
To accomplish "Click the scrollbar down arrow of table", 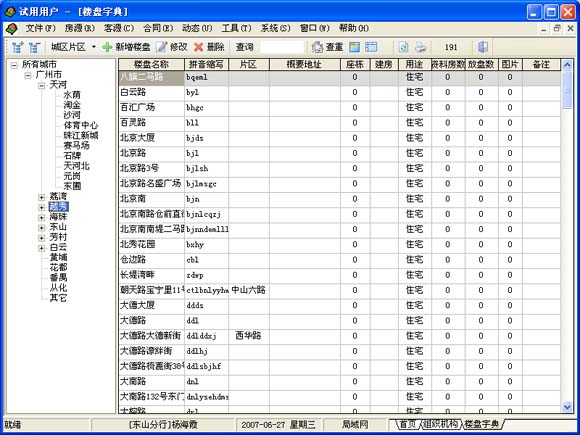I will pos(567,407).
